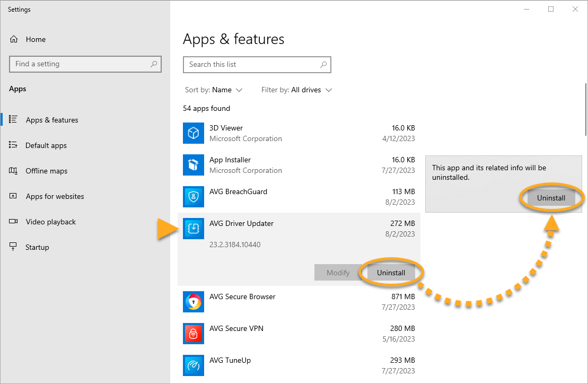Click the App Installer icon

(x=194, y=165)
